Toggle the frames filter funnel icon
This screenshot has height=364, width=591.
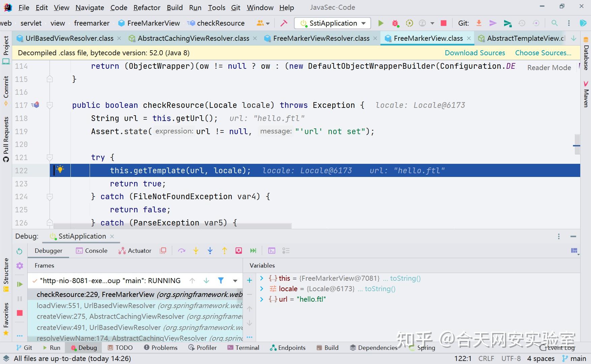click(221, 280)
